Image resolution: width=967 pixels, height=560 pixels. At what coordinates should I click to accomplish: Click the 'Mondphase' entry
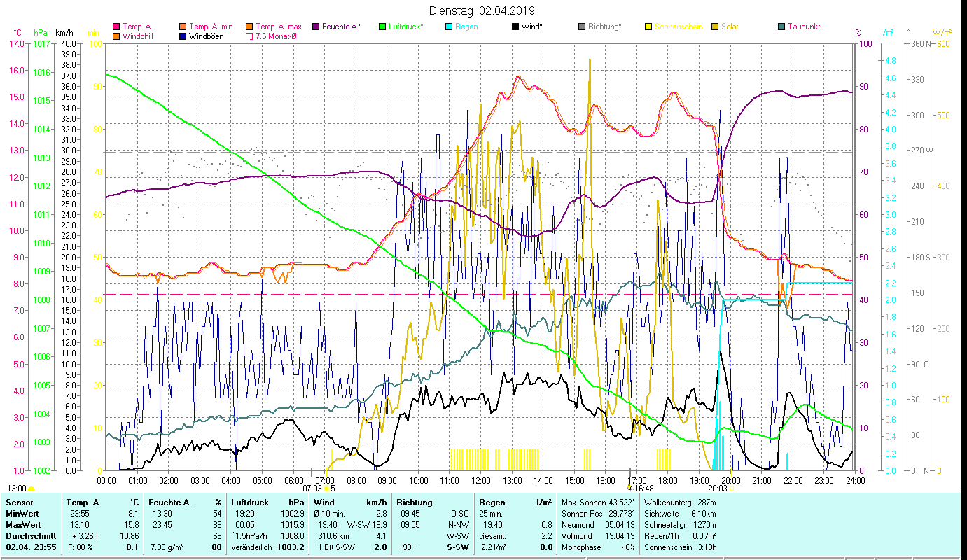[x=598, y=547]
